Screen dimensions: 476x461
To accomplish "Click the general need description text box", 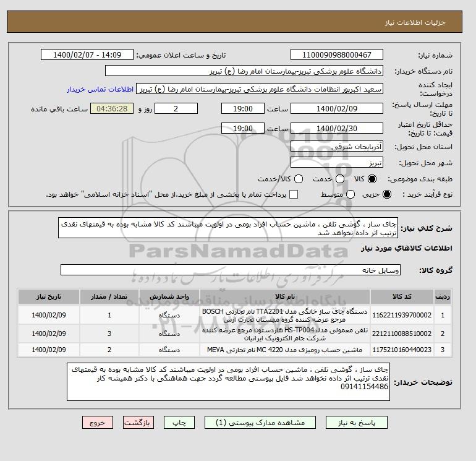I will click(x=228, y=228).
